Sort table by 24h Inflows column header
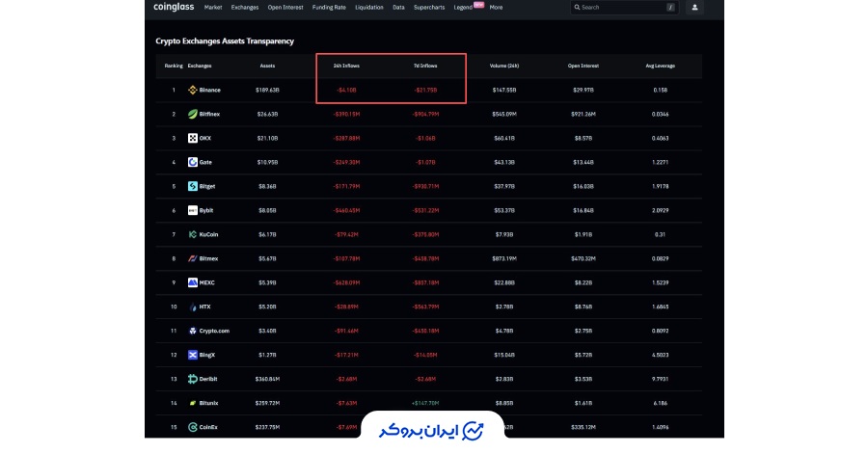Screen dimensions: 868x454 coord(345,66)
